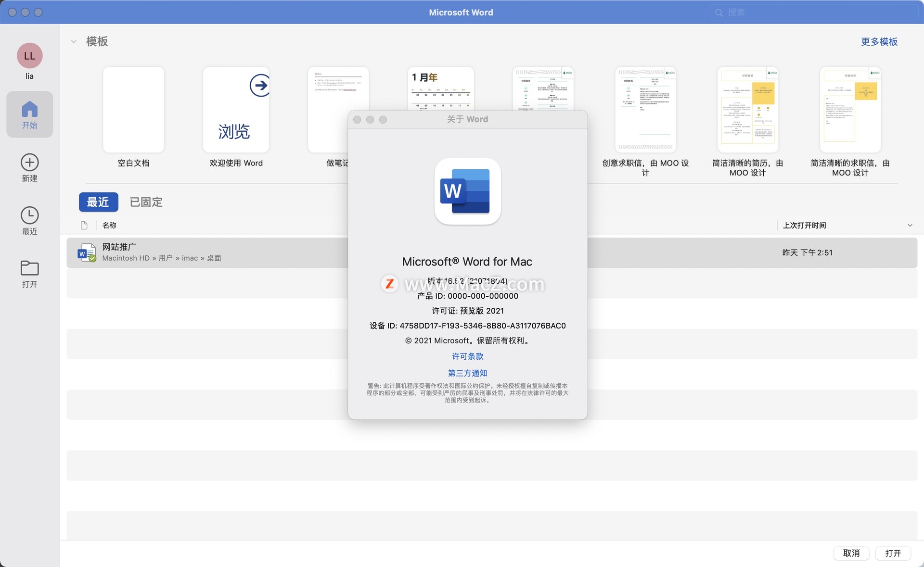Switch to the 最近 tab

(98, 202)
